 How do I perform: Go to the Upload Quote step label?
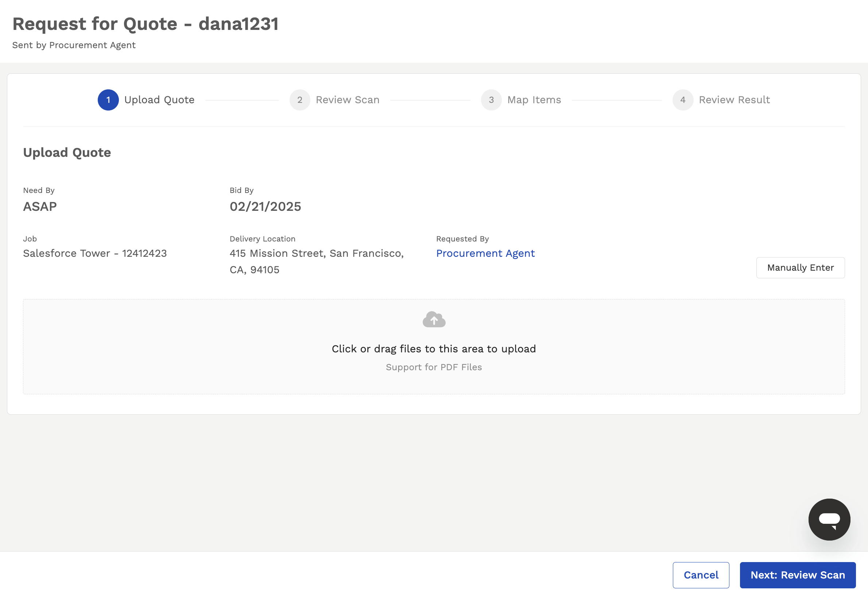(159, 100)
